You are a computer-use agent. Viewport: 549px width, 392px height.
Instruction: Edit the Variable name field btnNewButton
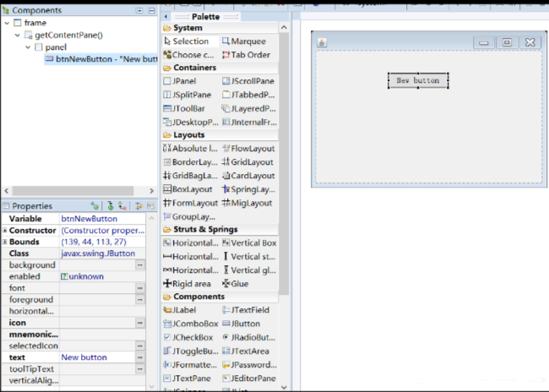(x=102, y=219)
